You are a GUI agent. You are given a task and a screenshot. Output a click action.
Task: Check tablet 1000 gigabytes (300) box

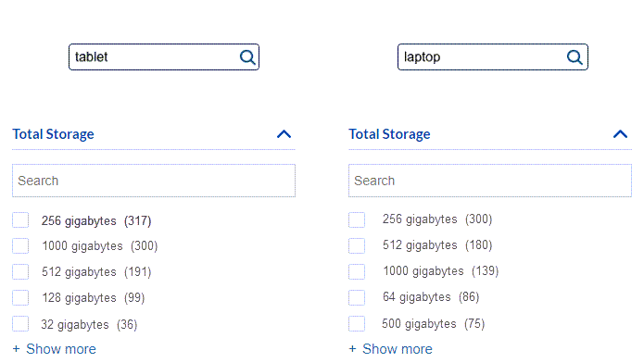click(x=20, y=246)
